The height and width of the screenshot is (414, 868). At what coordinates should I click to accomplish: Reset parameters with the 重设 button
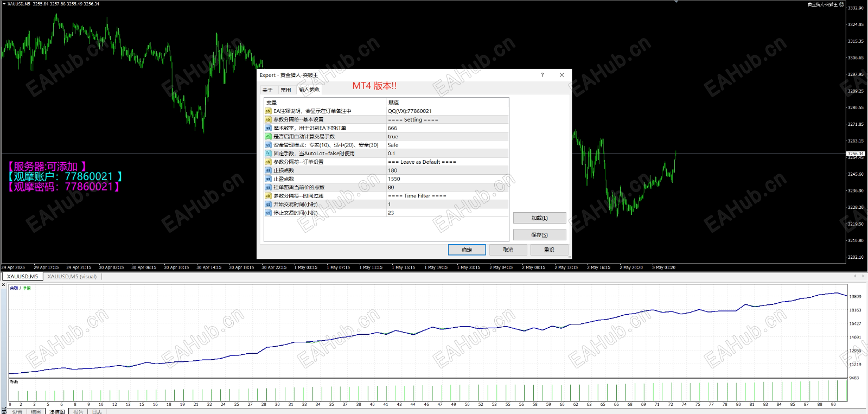pyautogui.click(x=549, y=250)
